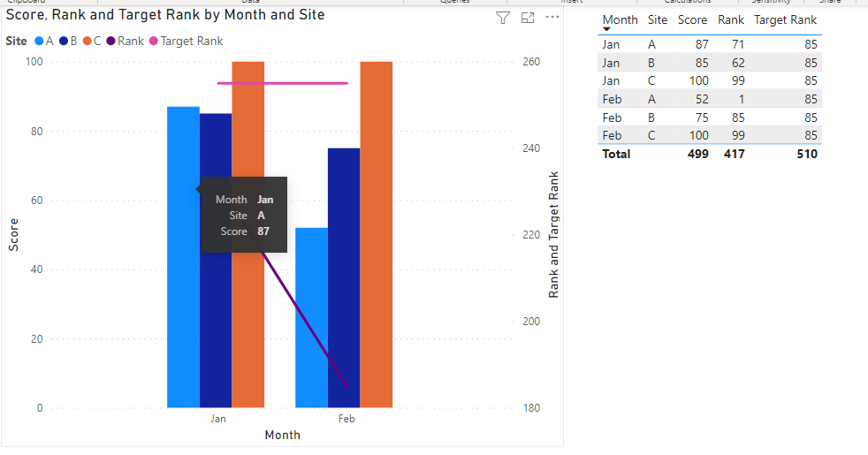
Task: Select Rank in the chart legend
Action: [x=126, y=41]
